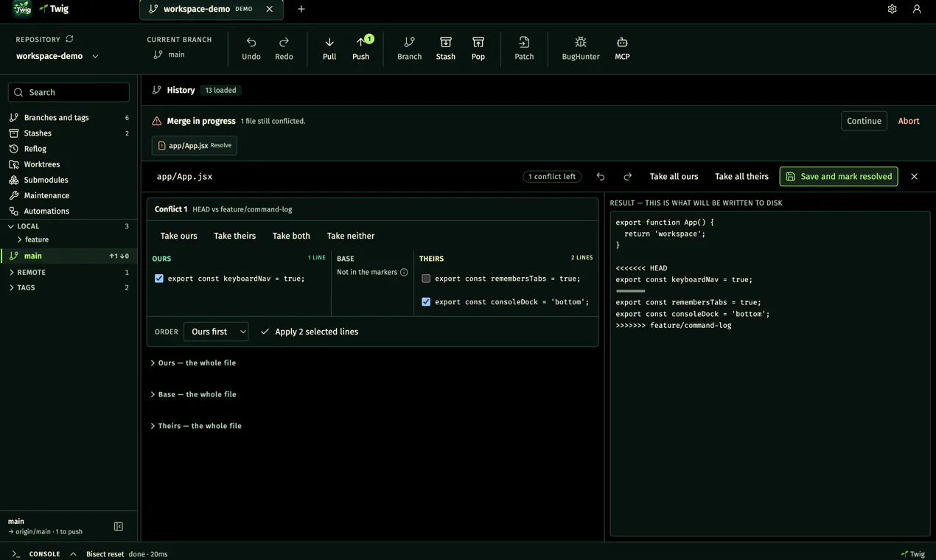
Task: Pop the latest stash
Action: coord(478,49)
